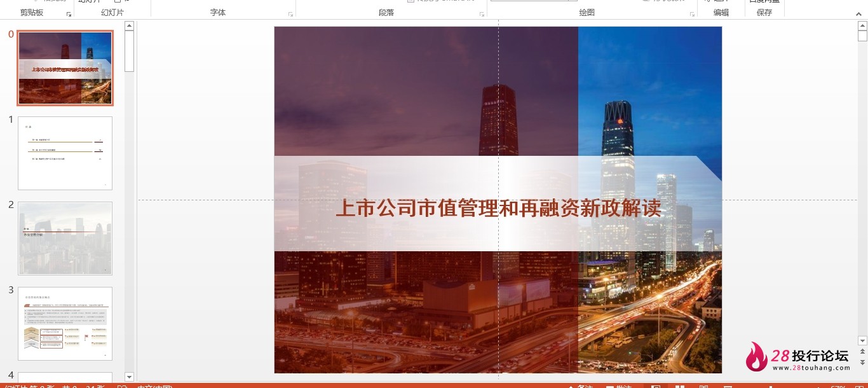Select slide 3 thumbnail with diagram
Image resolution: width=868 pixels, height=388 pixels.
[65, 323]
